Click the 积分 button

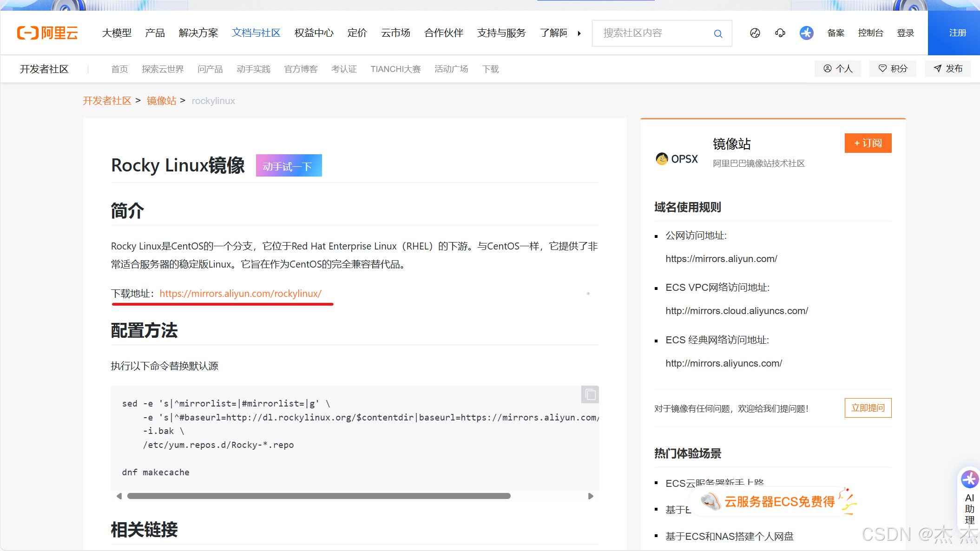coord(893,69)
